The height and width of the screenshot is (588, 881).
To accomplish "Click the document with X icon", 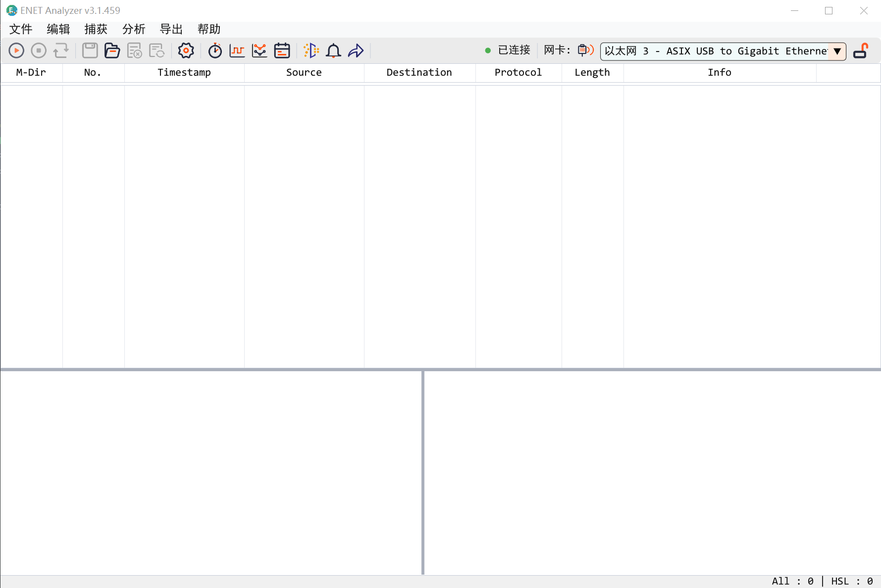I will pos(135,50).
